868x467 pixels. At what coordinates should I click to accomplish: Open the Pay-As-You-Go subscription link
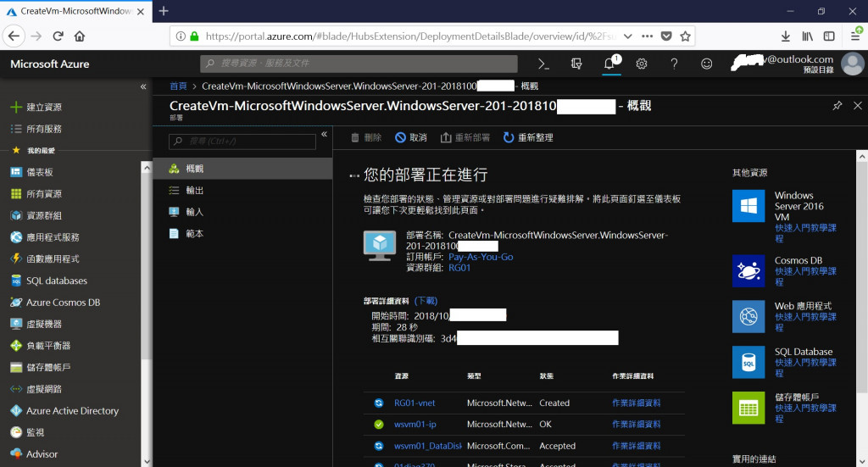point(481,257)
